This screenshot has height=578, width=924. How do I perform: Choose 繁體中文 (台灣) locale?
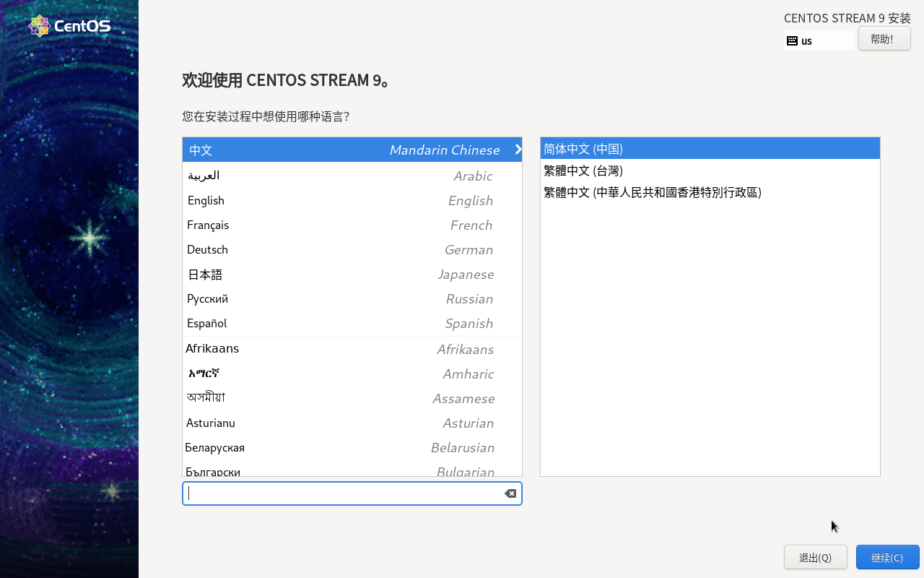(x=710, y=171)
